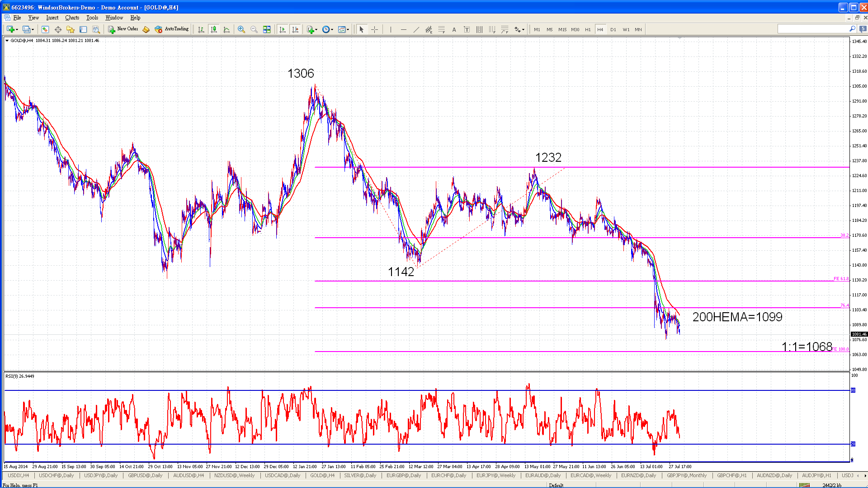Image resolution: width=868 pixels, height=488 pixels.
Task: Switch to the USDIX,H4 chart tab
Action: [19, 475]
